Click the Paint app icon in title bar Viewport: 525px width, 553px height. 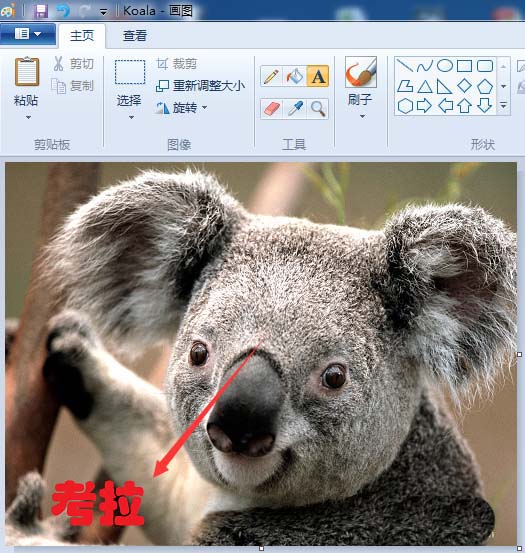tap(8, 11)
